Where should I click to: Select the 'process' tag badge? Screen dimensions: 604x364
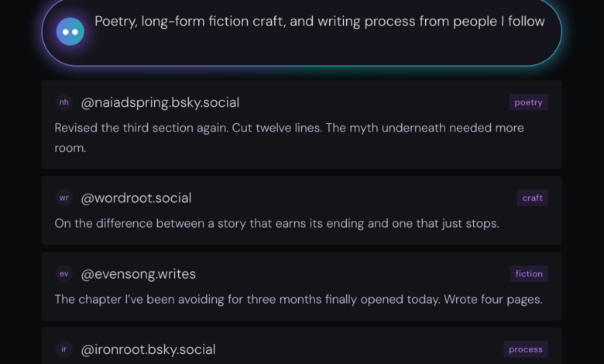coord(526,349)
